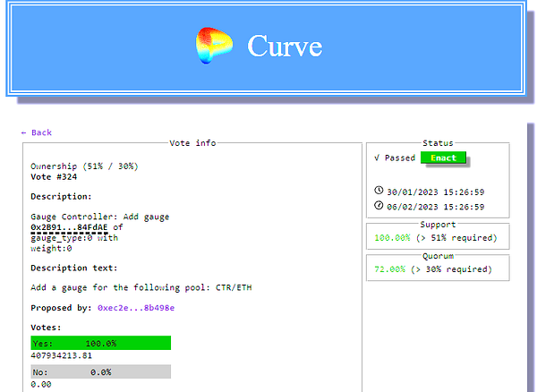Click the end date 06/02/2023 15:26:59
Screen dimensions: 537x392
pos(436,207)
